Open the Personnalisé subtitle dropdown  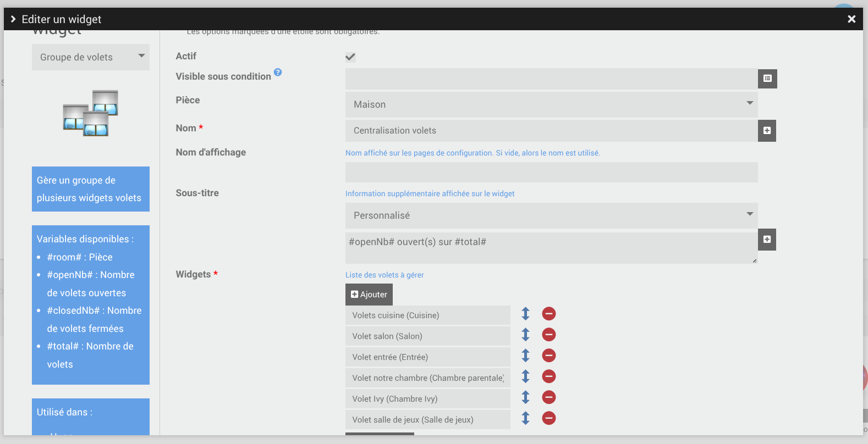(551, 215)
